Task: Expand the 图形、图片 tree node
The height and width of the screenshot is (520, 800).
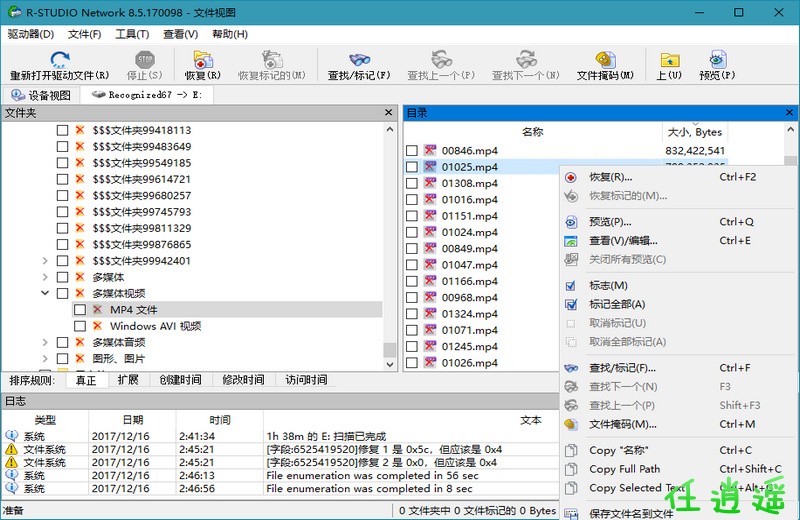Action: pos(45,359)
